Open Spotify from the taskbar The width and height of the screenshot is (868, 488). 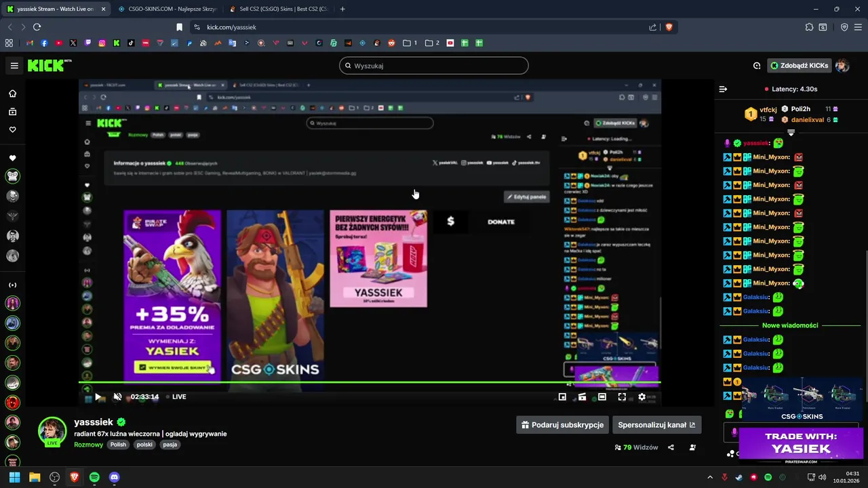[94, 477]
